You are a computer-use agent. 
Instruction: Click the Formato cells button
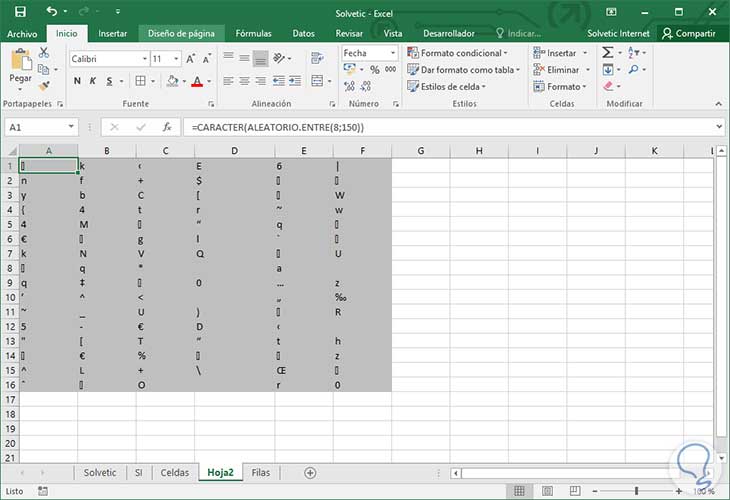(x=560, y=86)
